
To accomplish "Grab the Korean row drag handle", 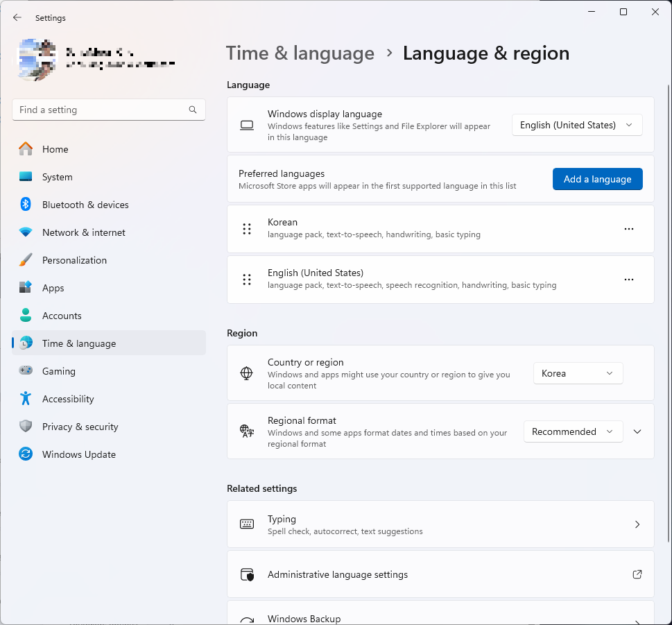I will point(247,229).
